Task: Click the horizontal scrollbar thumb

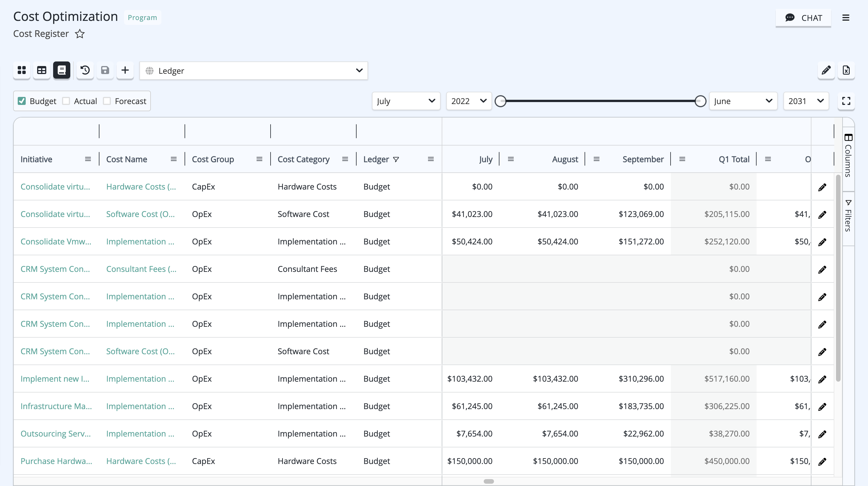Action: (489, 481)
